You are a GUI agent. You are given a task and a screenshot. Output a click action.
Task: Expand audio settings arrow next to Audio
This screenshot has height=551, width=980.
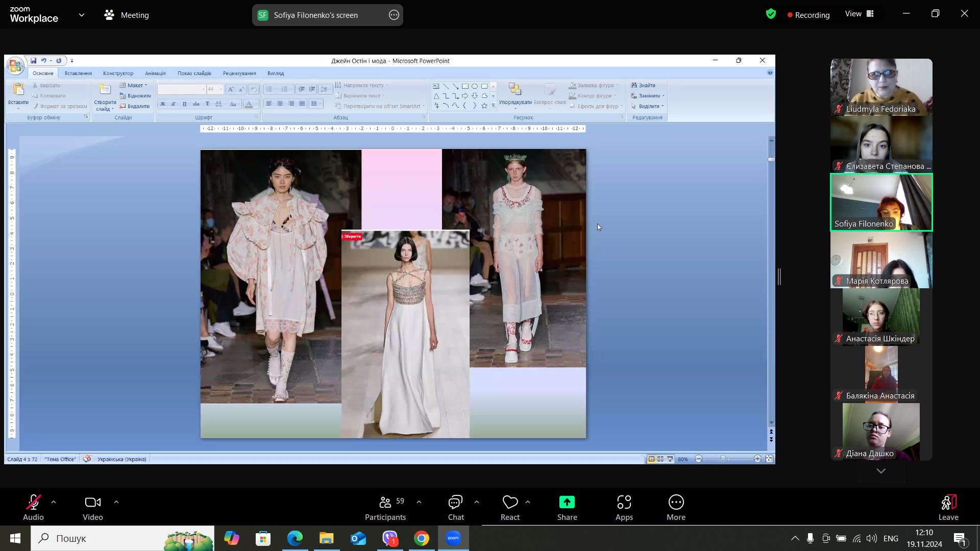point(54,503)
